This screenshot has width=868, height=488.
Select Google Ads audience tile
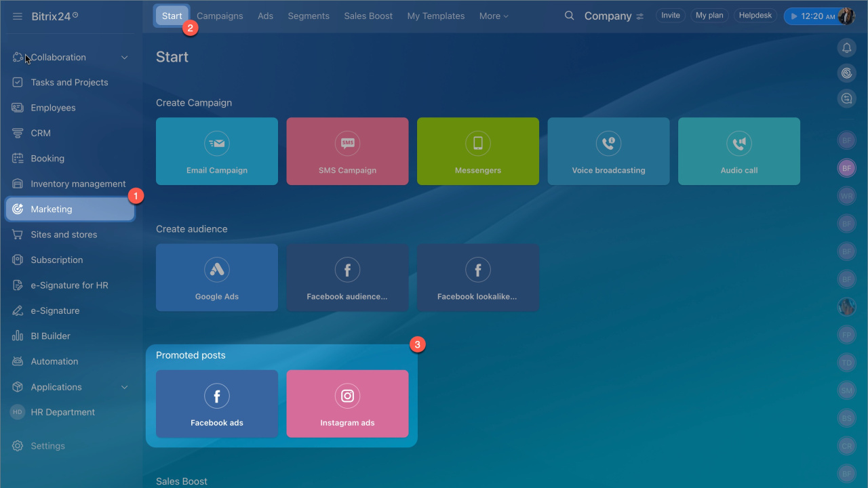click(x=217, y=277)
